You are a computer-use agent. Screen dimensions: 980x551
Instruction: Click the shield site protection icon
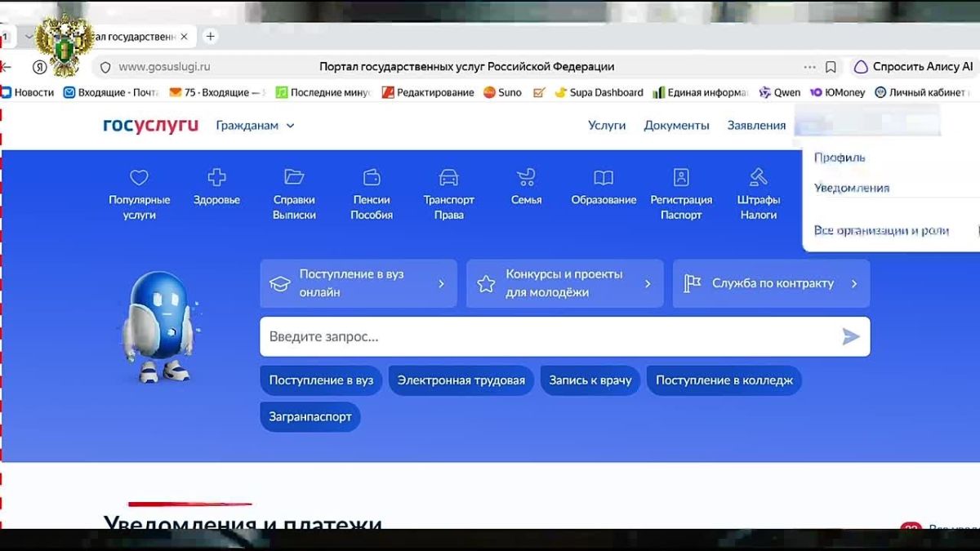pos(105,67)
